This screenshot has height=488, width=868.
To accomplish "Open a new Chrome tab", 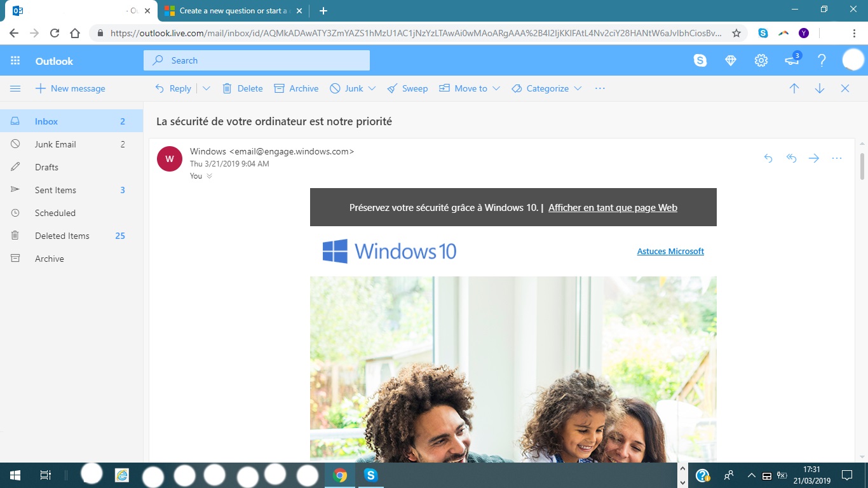I will (x=323, y=11).
